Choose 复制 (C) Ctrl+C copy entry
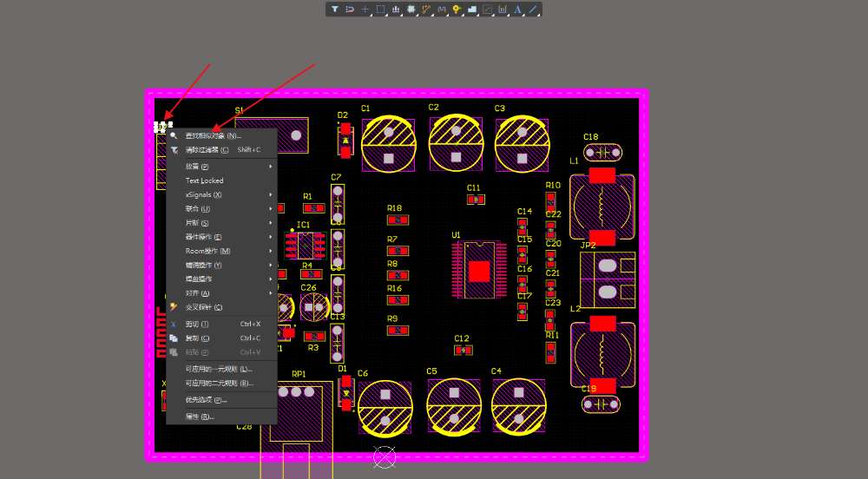The width and height of the screenshot is (868, 479). coord(221,338)
